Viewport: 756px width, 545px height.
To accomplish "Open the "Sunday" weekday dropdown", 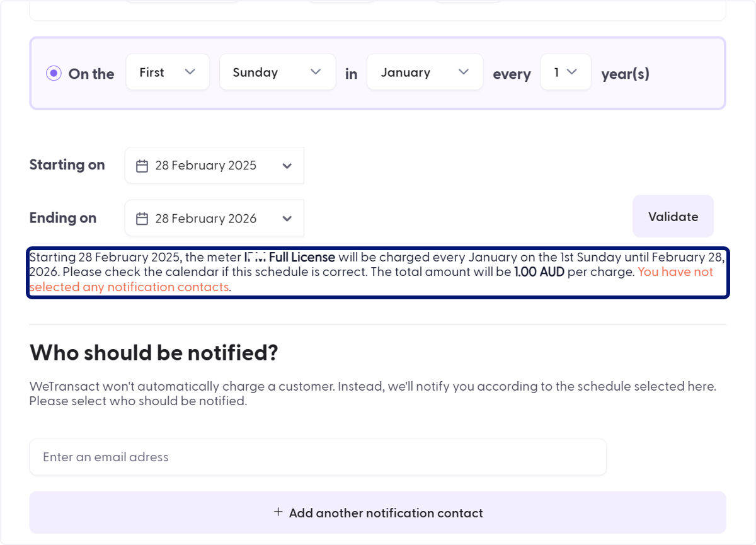I will tap(278, 72).
